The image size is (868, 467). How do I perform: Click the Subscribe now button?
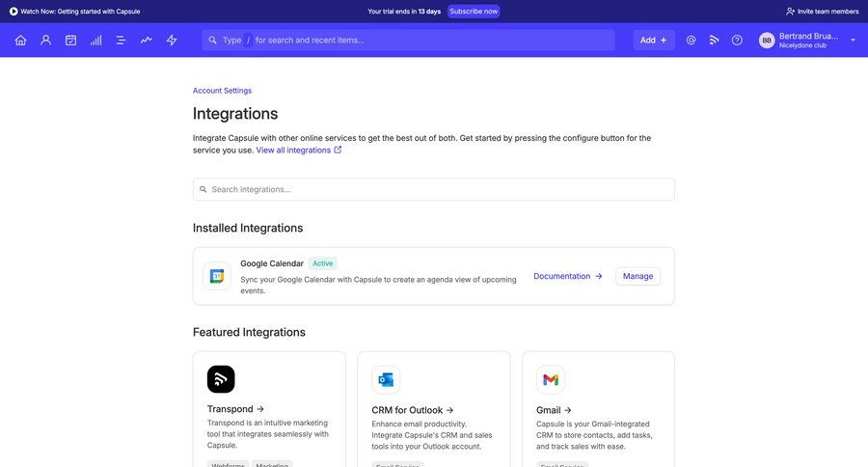click(474, 12)
